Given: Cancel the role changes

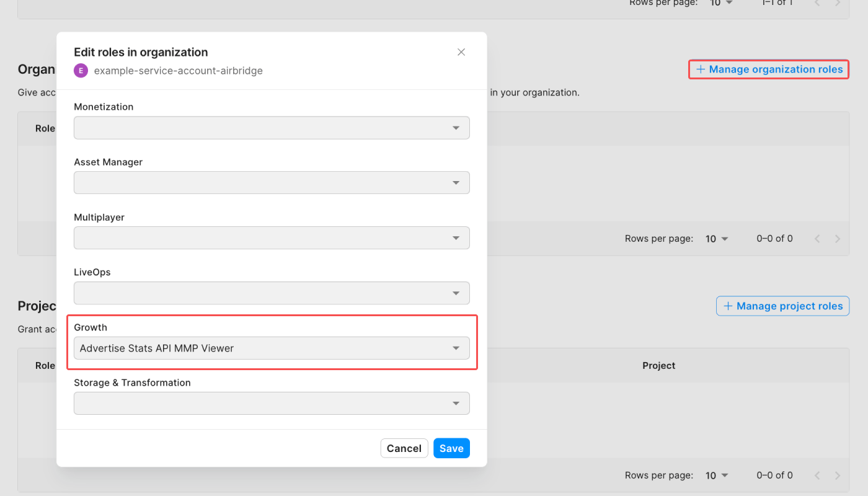Looking at the screenshot, I should 404,448.
